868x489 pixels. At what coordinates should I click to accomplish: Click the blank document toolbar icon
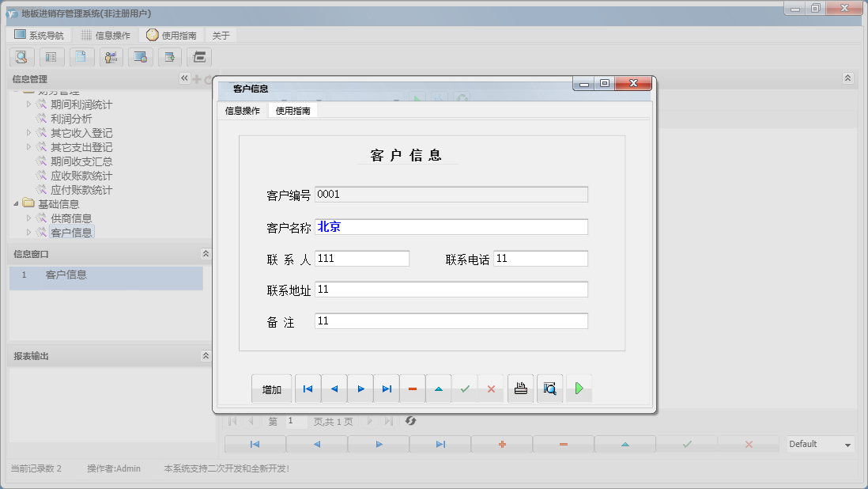tap(81, 57)
